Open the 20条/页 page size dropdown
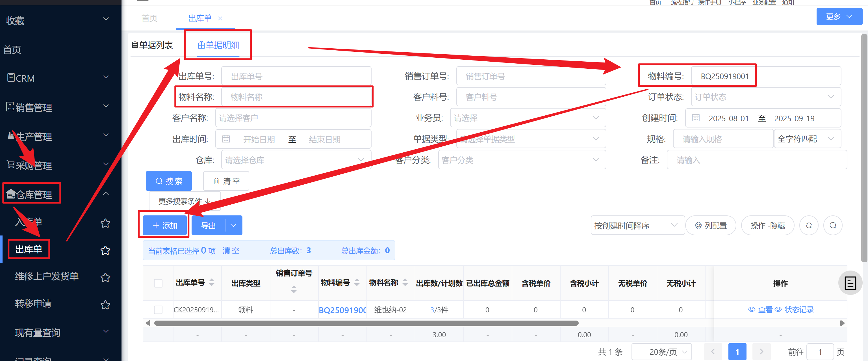Screen dimensions: 868x361 (x=661, y=352)
